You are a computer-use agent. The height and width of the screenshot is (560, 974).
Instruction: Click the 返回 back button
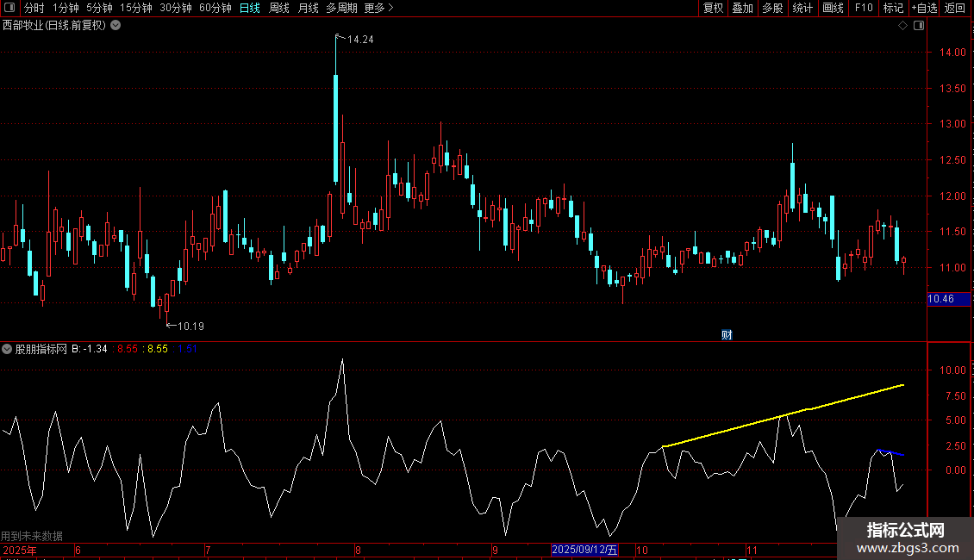pyautogui.click(x=955, y=8)
